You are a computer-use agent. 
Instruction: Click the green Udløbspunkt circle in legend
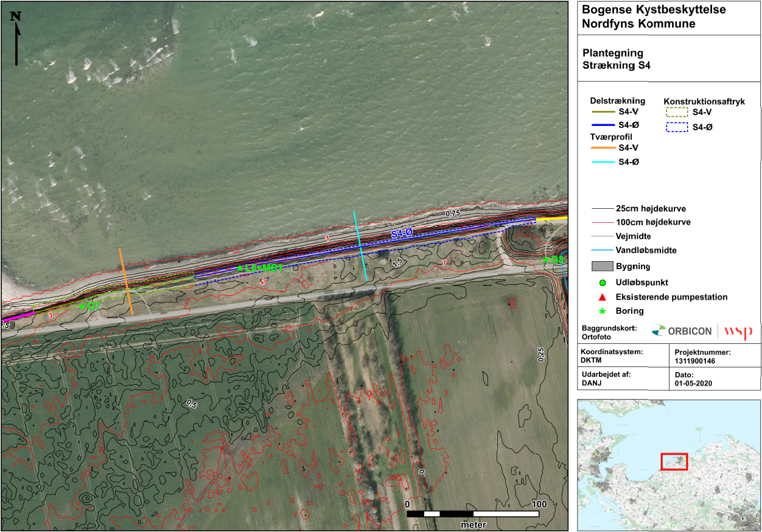pyautogui.click(x=603, y=283)
